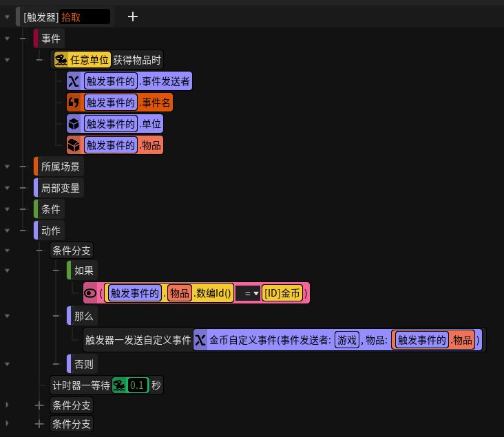The image size is (504, 437).
Task: Select the 动作 tree node
Action: 49,231
